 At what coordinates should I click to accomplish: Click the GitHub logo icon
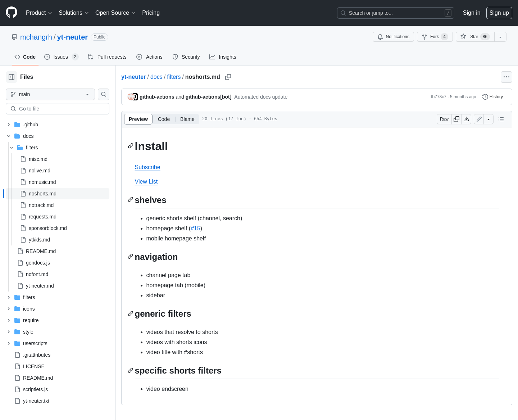(12, 13)
